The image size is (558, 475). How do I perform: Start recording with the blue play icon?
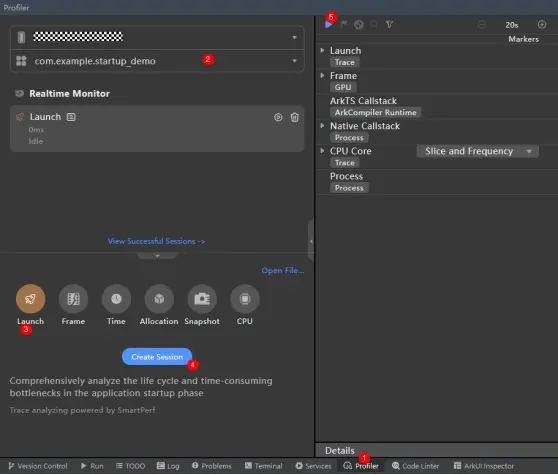328,25
